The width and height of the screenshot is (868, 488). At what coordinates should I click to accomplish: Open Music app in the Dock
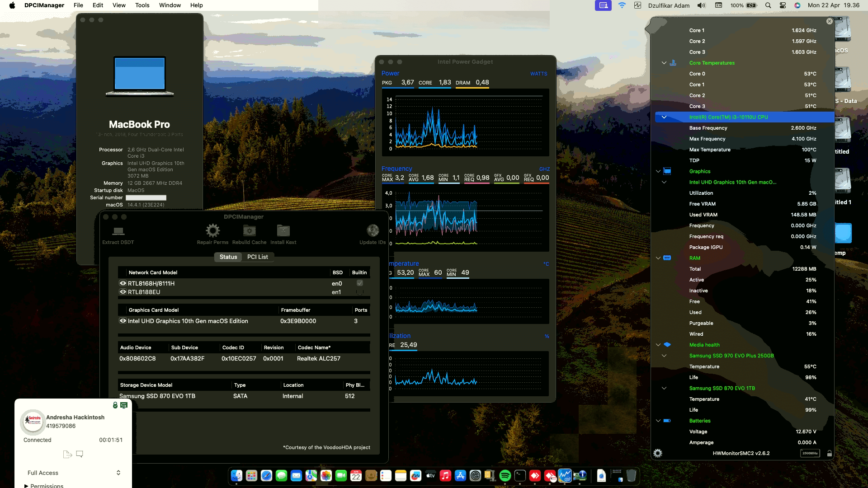445,475
